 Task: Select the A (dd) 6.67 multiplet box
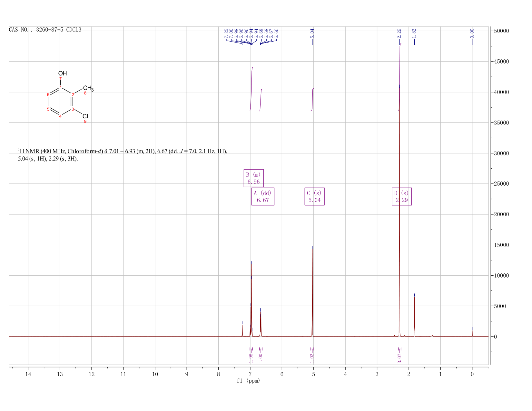pos(263,196)
